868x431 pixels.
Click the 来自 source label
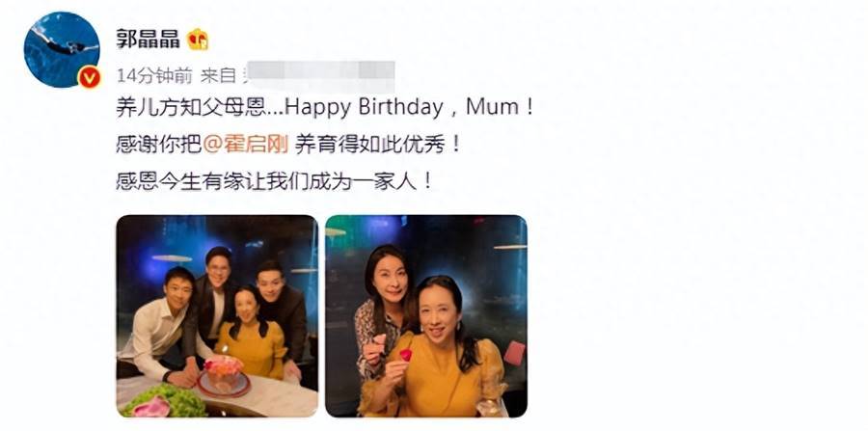(x=218, y=76)
